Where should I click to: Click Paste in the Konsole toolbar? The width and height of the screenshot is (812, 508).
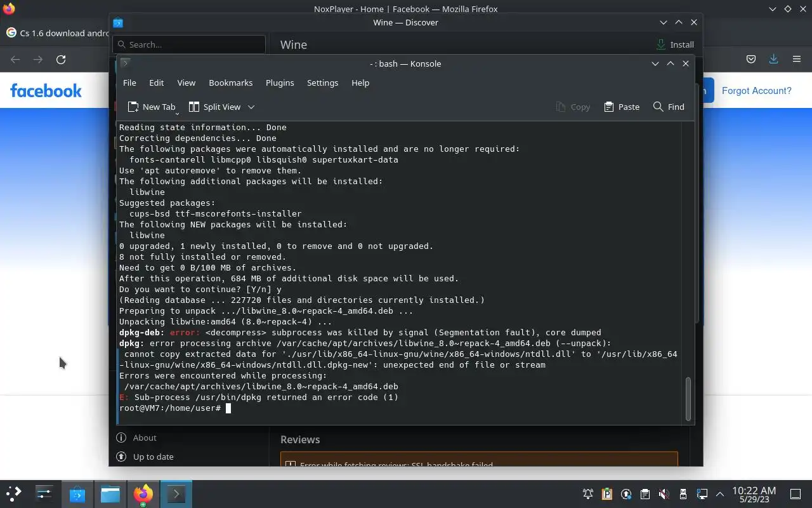point(622,107)
